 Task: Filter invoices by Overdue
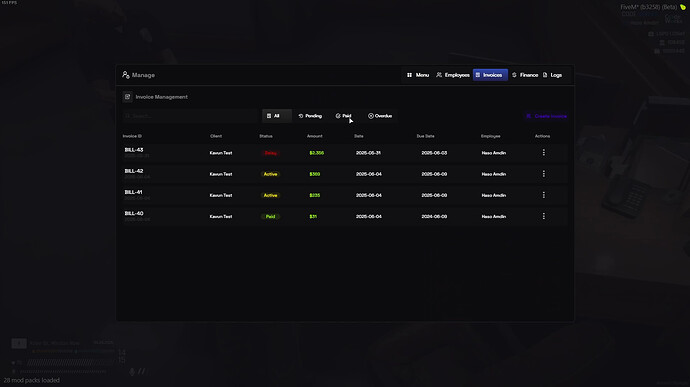coord(380,116)
